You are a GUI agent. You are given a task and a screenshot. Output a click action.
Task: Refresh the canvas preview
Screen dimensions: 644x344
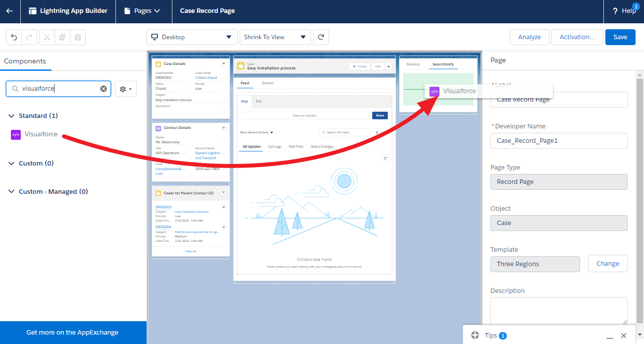(x=321, y=37)
